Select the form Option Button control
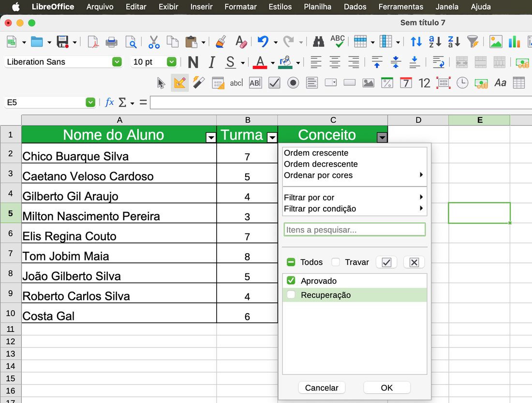The height and width of the screenshot is (403, 532). click(293, 83)
